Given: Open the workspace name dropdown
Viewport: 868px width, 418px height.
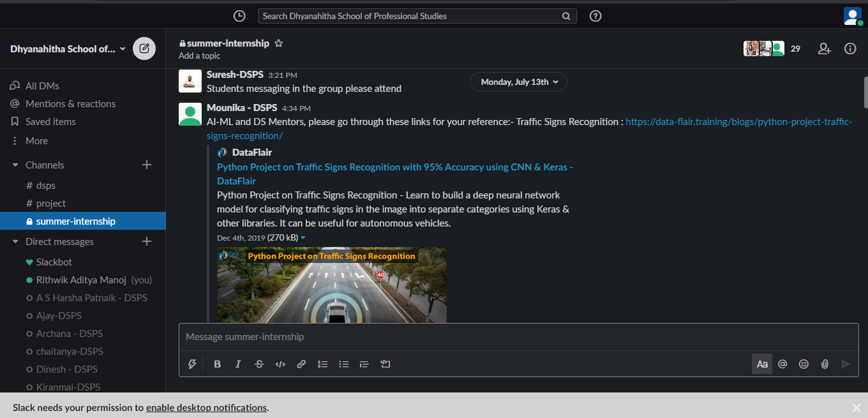Looking at the screenshot, I should [68, 49].
